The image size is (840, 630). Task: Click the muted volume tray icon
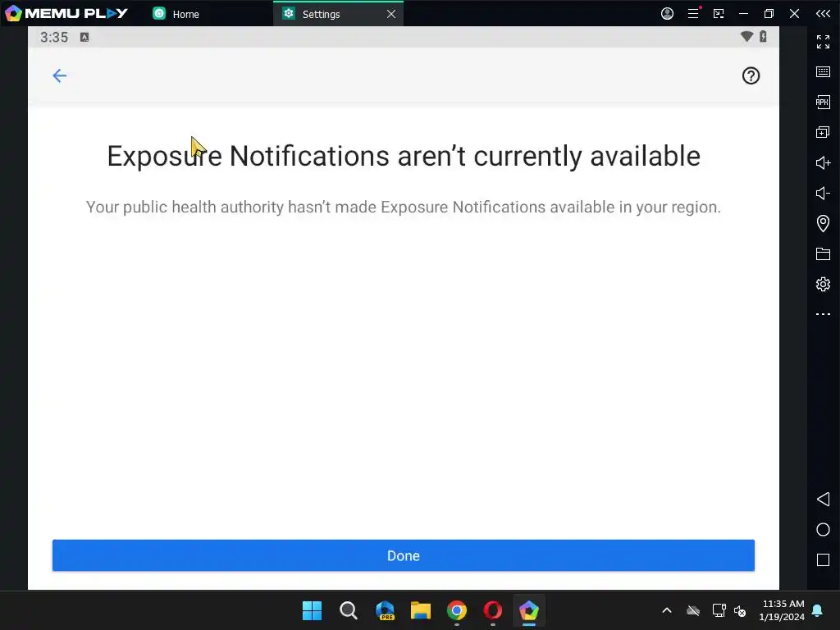[x=741, y=610]
